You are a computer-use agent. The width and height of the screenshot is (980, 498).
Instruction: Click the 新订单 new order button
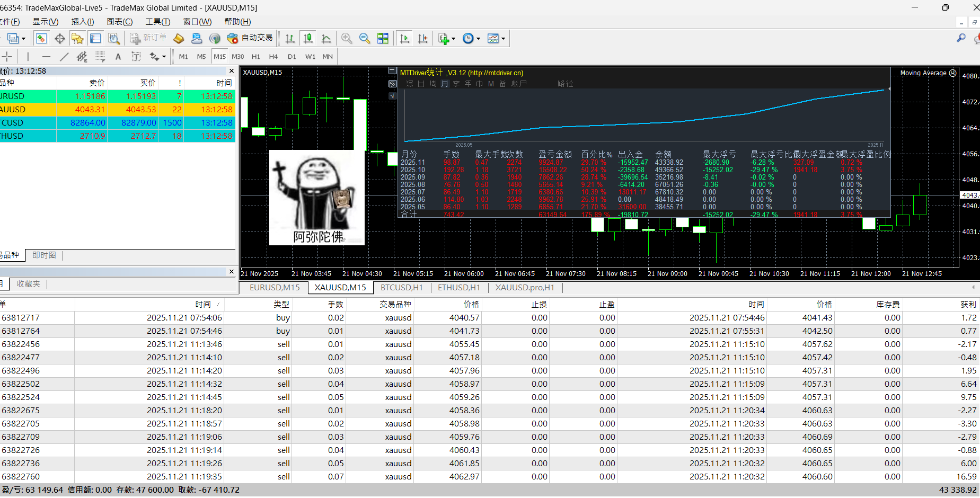coord(149,38)
